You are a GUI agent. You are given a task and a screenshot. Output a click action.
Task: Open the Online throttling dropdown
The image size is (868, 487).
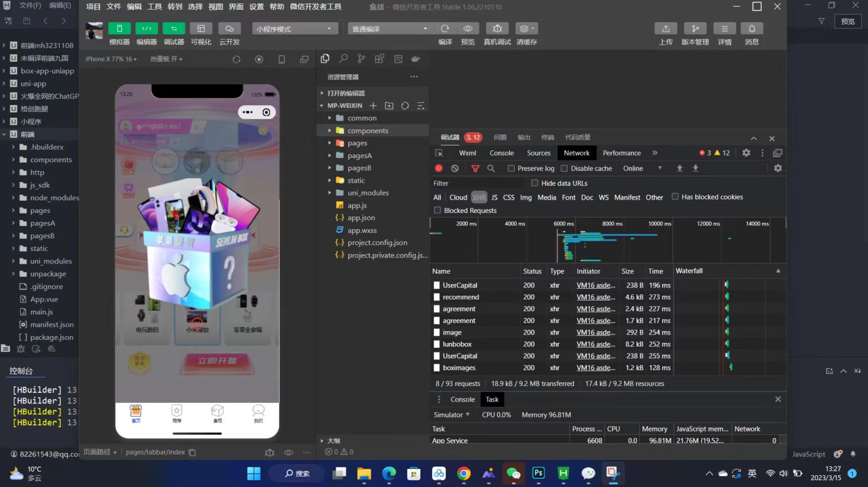click(x=642, y=168)
